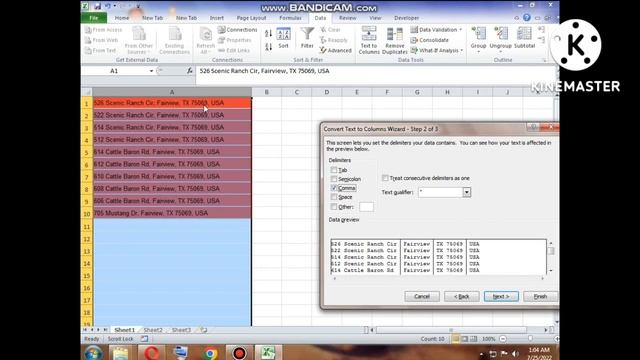
Task: Open Chrome from the taskbar
Action: pyautogui.click(x=211, y=353)
